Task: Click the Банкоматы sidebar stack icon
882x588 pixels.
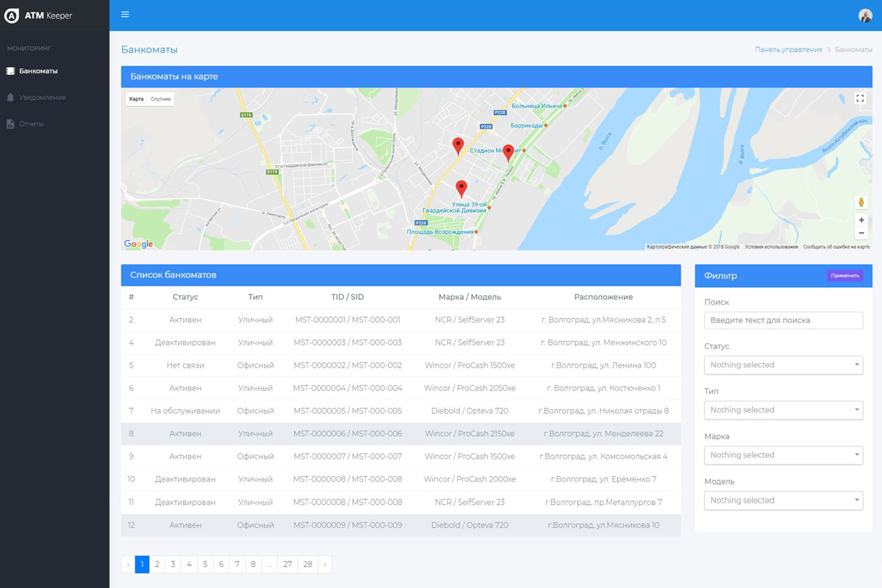Action: tap(10, 71)
